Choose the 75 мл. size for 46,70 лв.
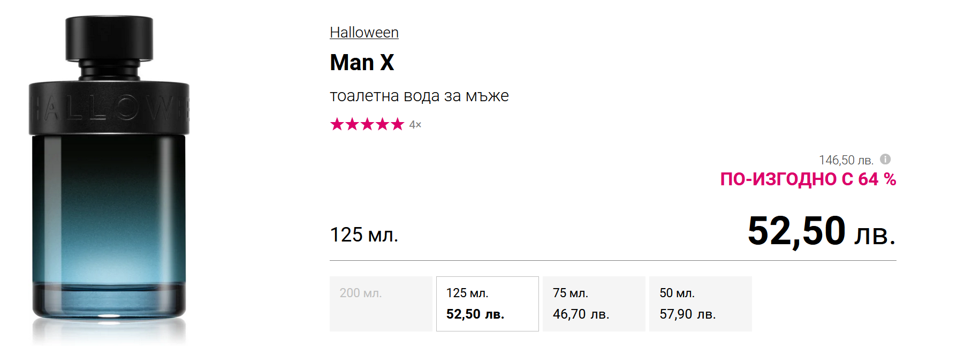Viewport: 980px width, 347px height. click(594, 304)
